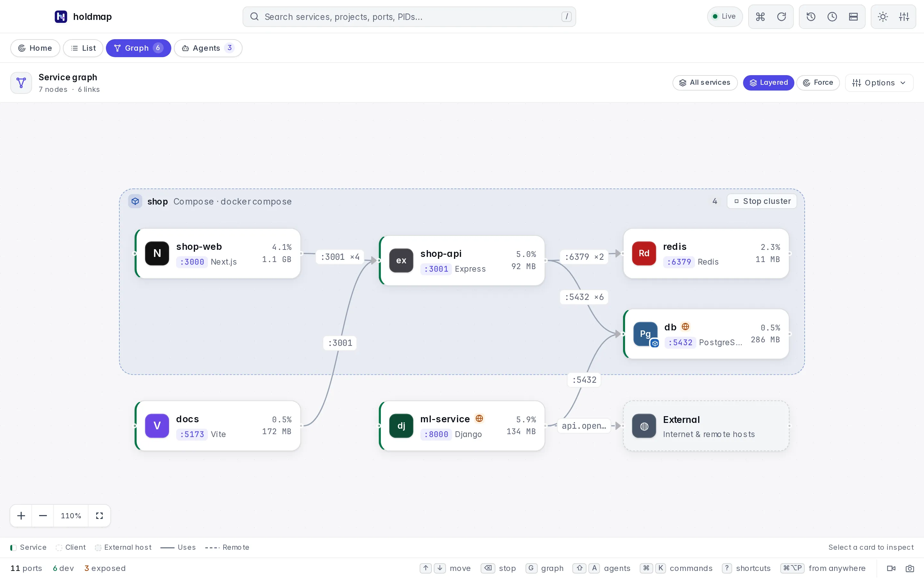
Task: Click the :5432 ×6 link label
Action: [584, 297]
